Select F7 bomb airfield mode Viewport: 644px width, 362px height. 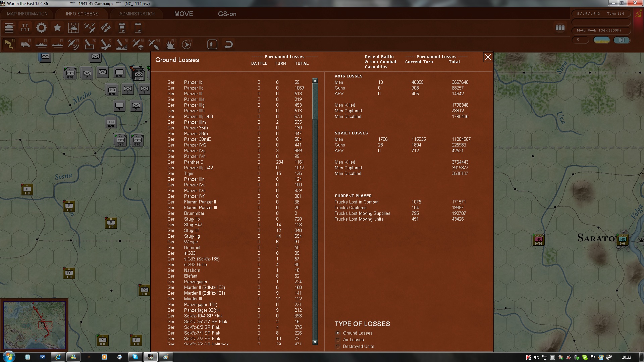tap(106, 44)
